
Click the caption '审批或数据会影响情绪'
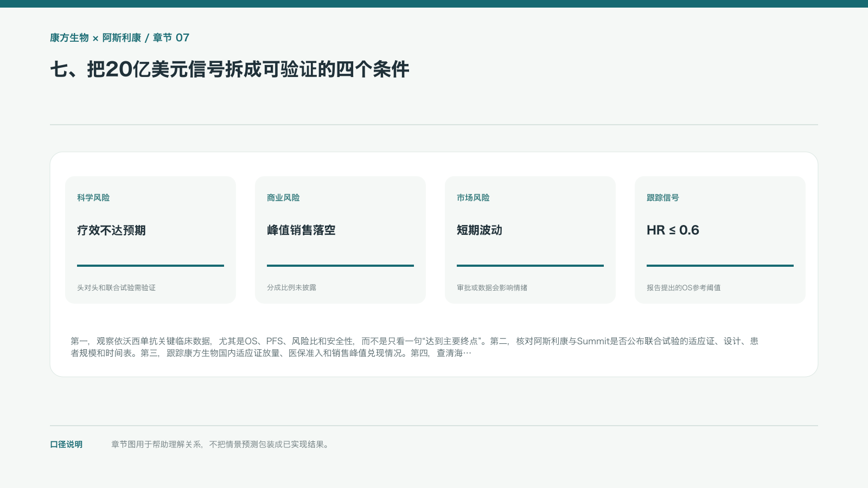point(492,288)
